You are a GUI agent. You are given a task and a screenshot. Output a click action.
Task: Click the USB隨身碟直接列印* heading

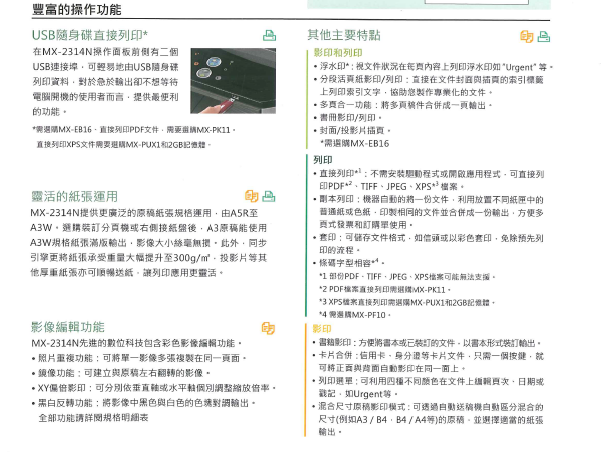click(x=90, y=35)
